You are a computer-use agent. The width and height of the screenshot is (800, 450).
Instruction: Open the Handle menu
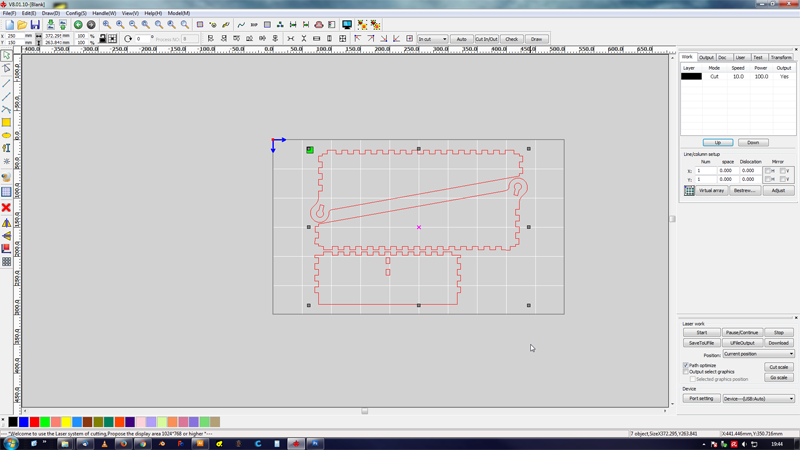click(104, 13)
